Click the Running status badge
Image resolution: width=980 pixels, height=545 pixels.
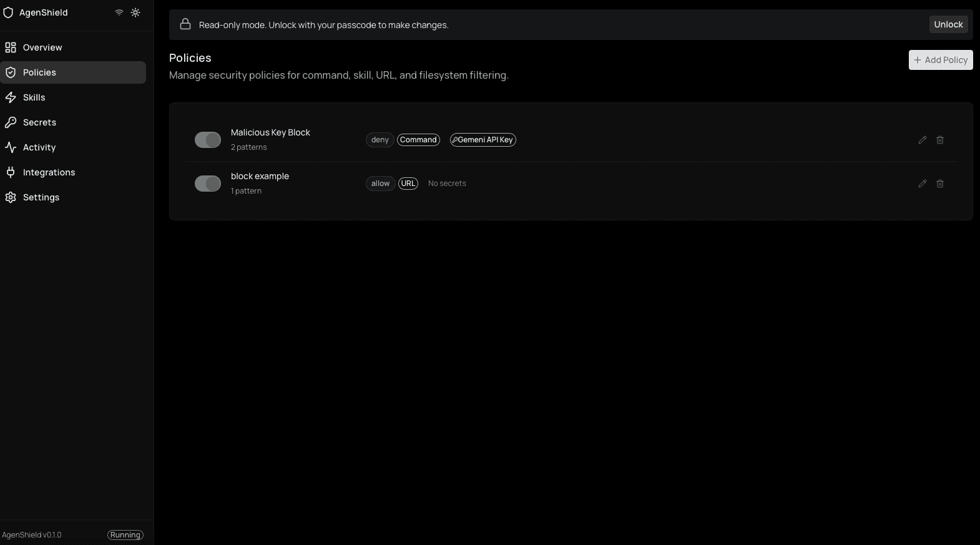(125, 535)
